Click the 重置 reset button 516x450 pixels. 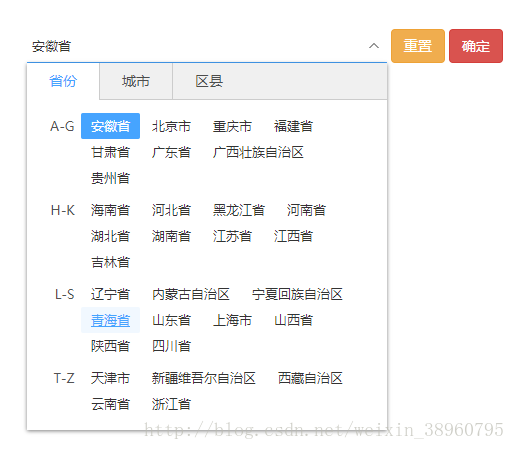click(418, 46)
